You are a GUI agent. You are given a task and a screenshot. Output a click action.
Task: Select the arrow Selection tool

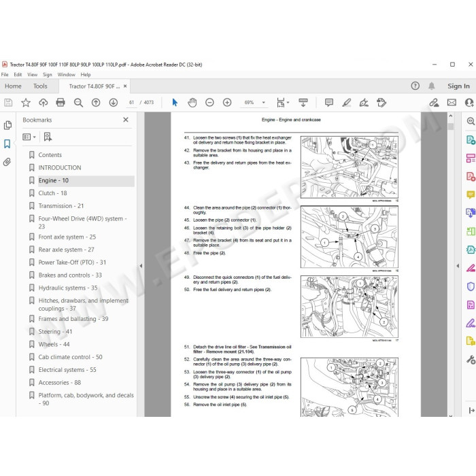click(x=175, y=103)
